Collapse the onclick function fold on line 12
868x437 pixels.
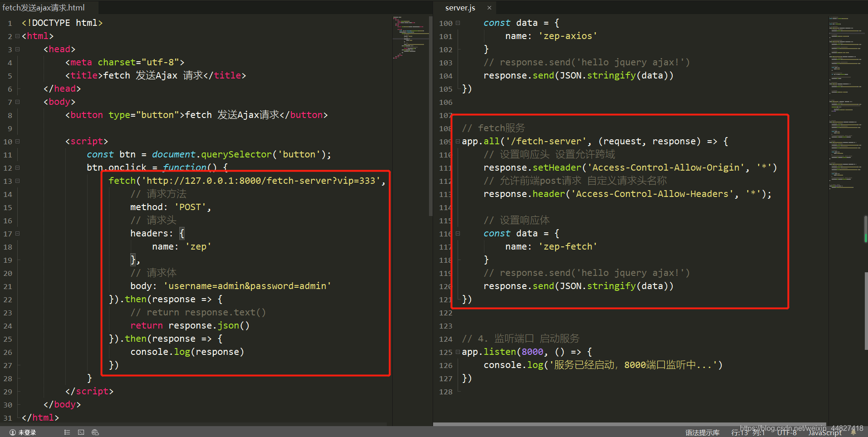[17, 167]
